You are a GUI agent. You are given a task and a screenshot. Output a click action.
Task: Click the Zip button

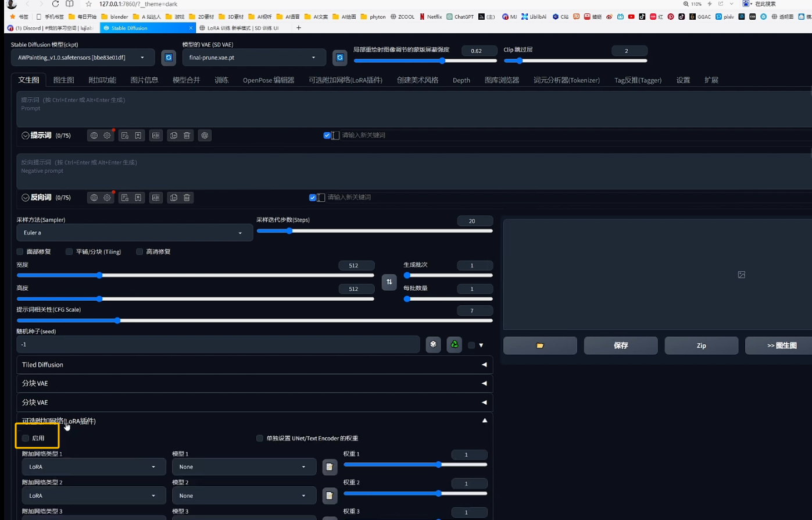click(702, 346)
